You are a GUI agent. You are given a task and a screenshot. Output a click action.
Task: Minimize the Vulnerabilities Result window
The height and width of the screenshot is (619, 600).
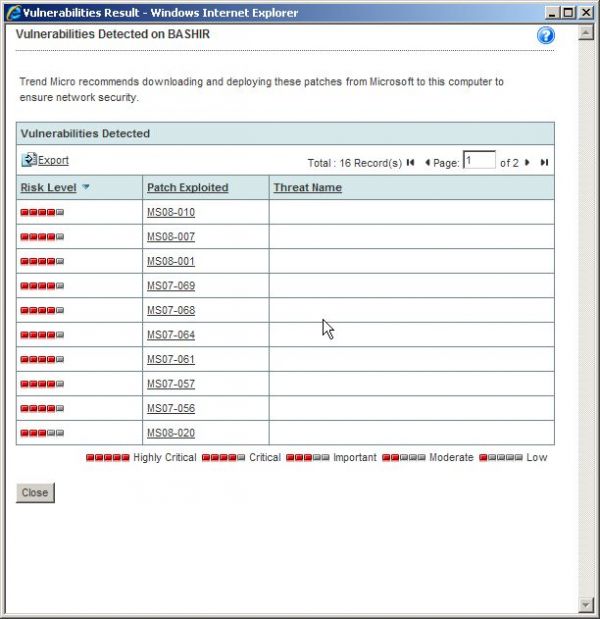coord(552,13)
